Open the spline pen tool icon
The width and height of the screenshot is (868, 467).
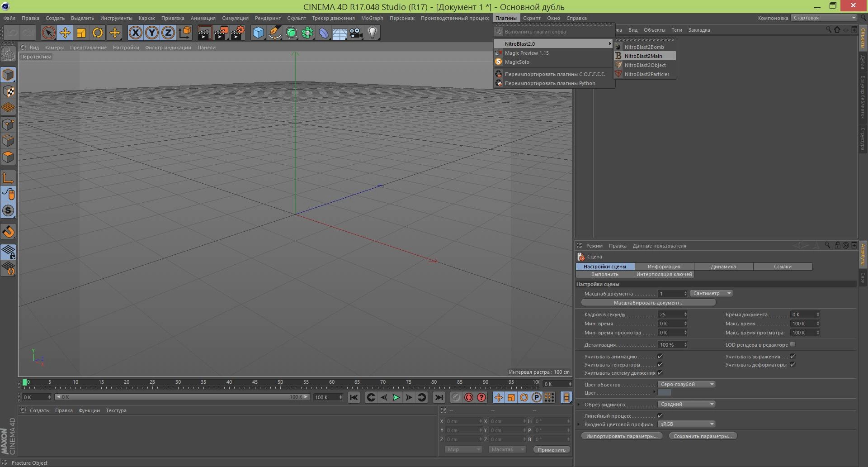point(274,33)
